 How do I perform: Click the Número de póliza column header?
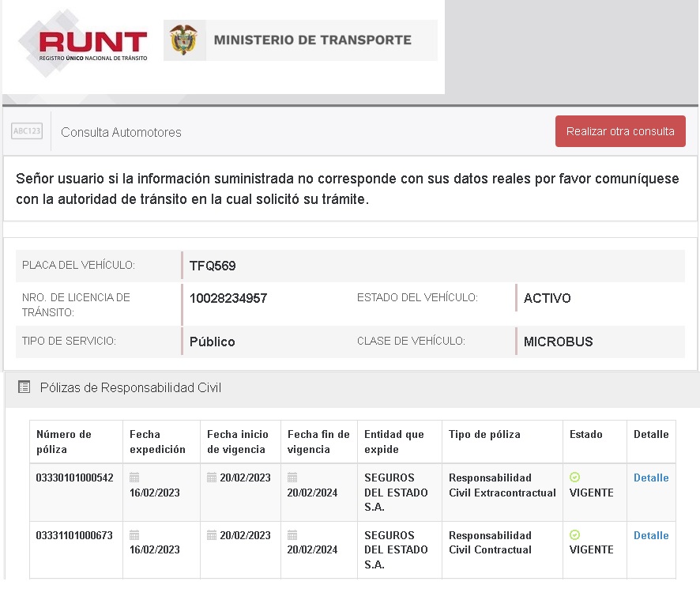click(x=64, y=442)
